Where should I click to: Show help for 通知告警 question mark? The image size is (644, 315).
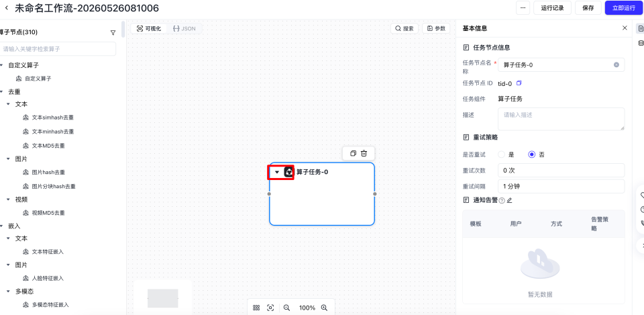tap(502, 200)
